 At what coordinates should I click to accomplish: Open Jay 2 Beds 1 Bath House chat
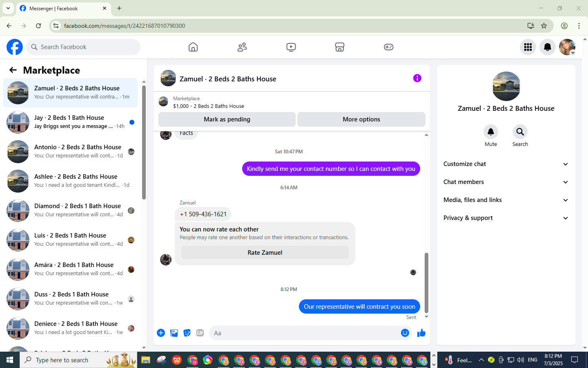coord(70,122)
